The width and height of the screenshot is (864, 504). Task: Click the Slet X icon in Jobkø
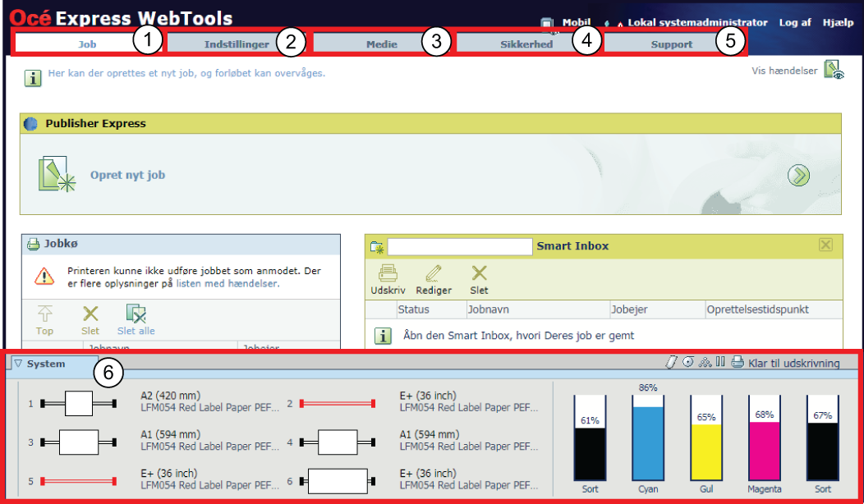tap(90, 314)
